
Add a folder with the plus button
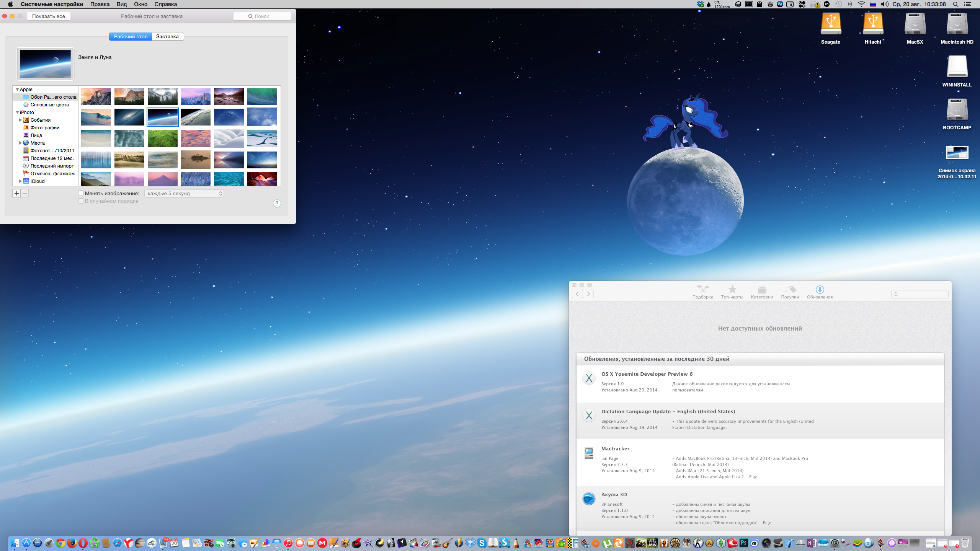tap(16, 193)
